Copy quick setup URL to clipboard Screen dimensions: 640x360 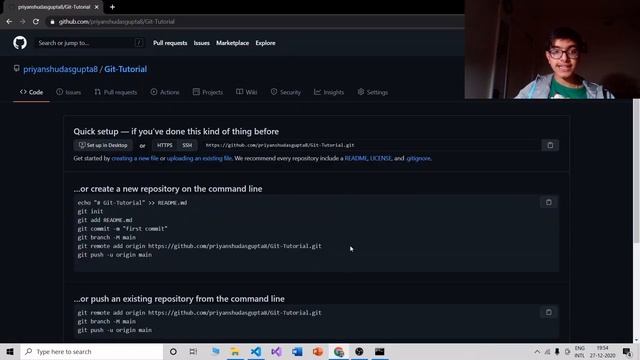coord(550,145)
